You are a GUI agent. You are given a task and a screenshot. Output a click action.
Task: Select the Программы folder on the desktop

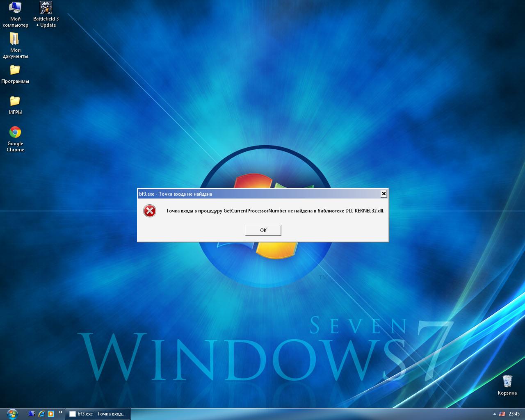coord(15,74)
